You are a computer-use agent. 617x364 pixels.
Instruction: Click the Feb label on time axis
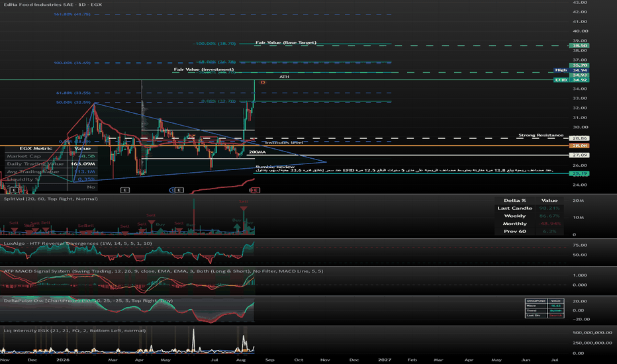(x=412, y=359)
